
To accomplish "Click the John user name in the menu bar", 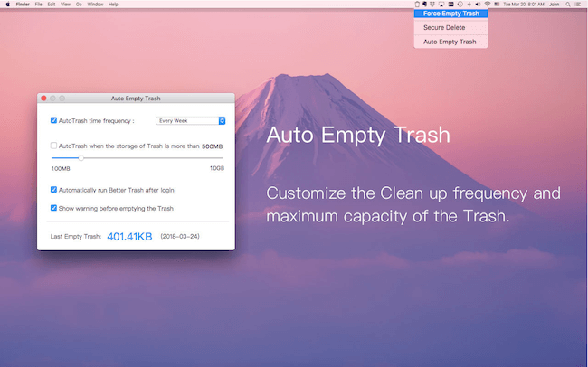I will tap(554, 5).
